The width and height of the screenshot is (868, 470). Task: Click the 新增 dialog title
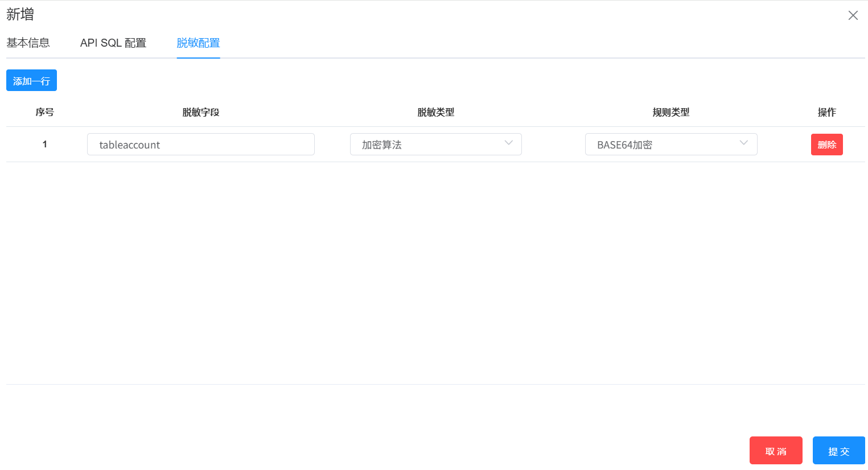click(x=20, y=15)
